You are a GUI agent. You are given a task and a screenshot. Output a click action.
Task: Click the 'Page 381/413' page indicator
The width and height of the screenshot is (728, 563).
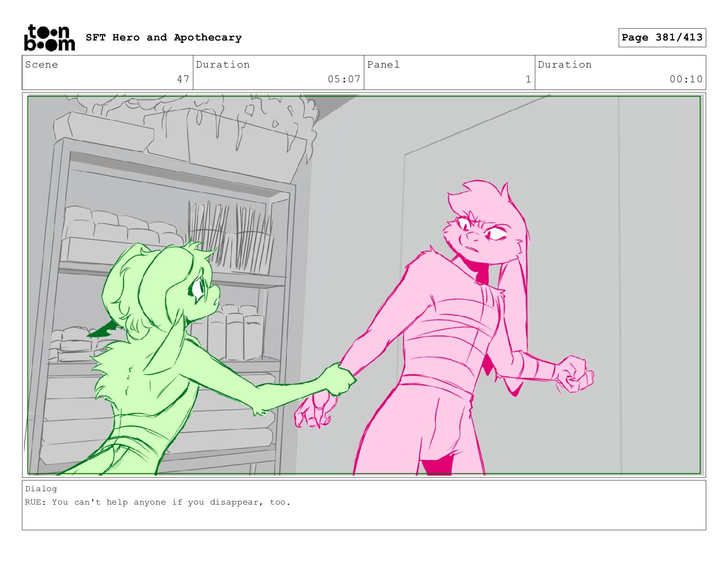click(x=662, y=37)
